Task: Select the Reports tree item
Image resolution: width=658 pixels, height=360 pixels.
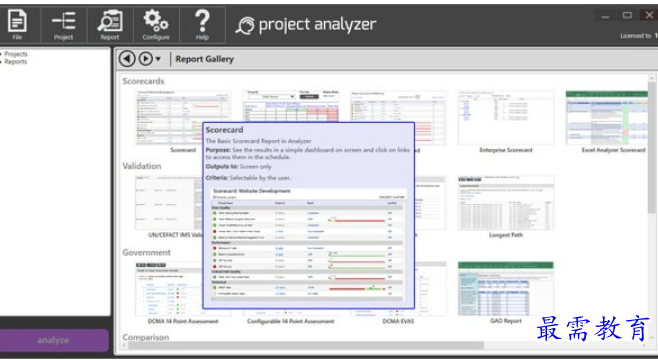Action: [16, 62]
